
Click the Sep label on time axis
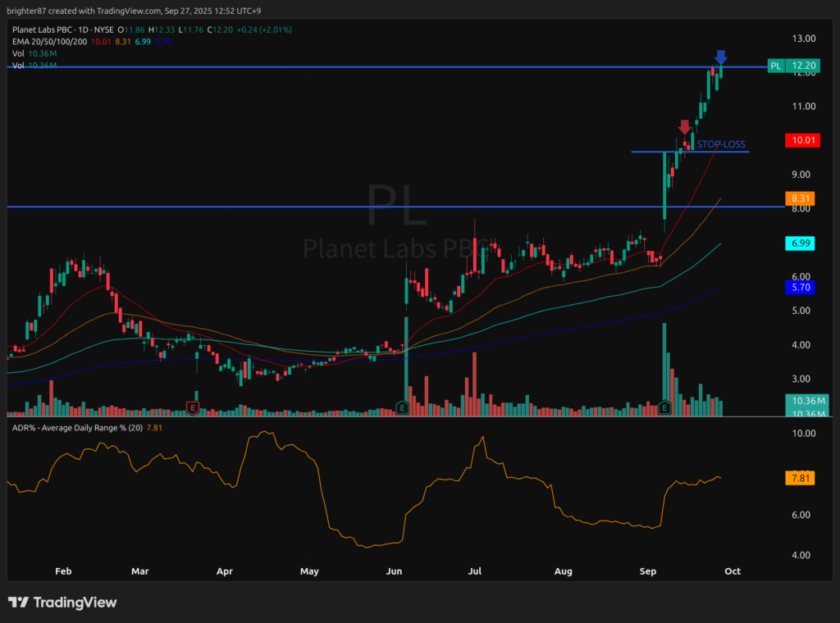[x=648, y=571]
